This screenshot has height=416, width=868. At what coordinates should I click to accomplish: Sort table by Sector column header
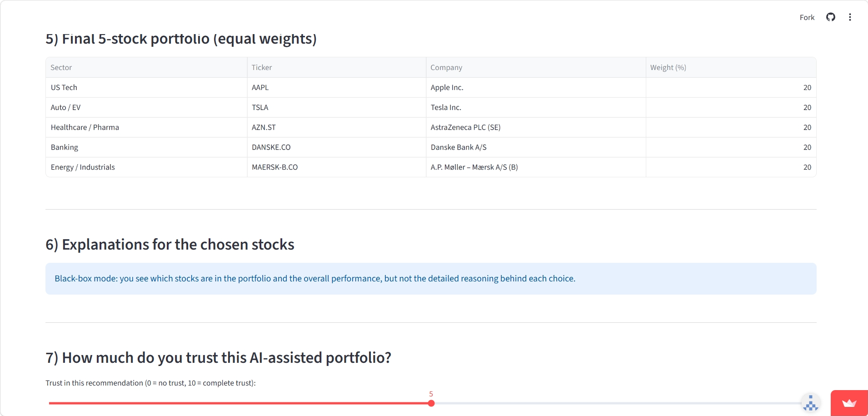pos(146,67)
